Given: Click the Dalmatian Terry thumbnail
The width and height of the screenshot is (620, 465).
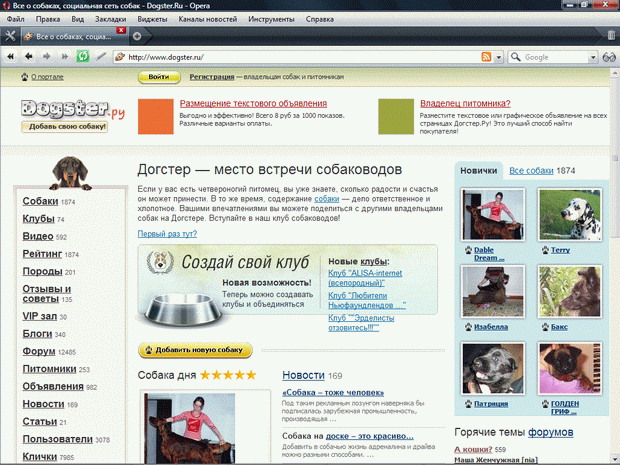Looking at the screenshot, I should 570,215.
